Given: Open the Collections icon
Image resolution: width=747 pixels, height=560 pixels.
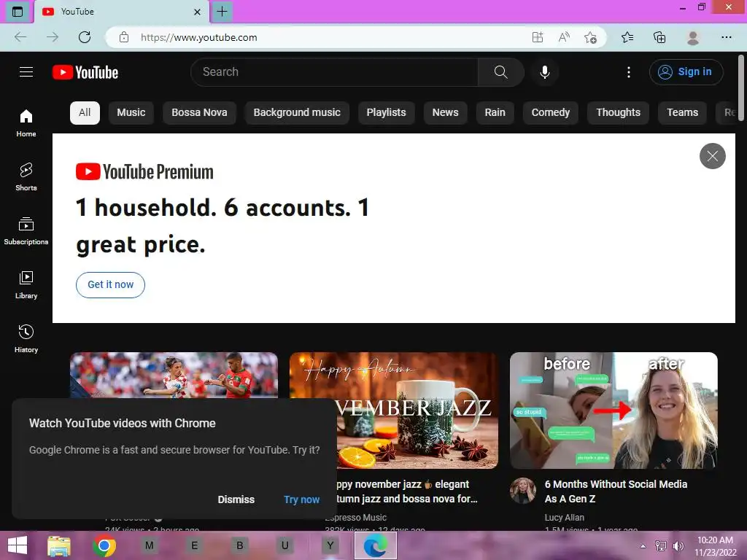Looking at the screenshot, I should pos(659,37).
